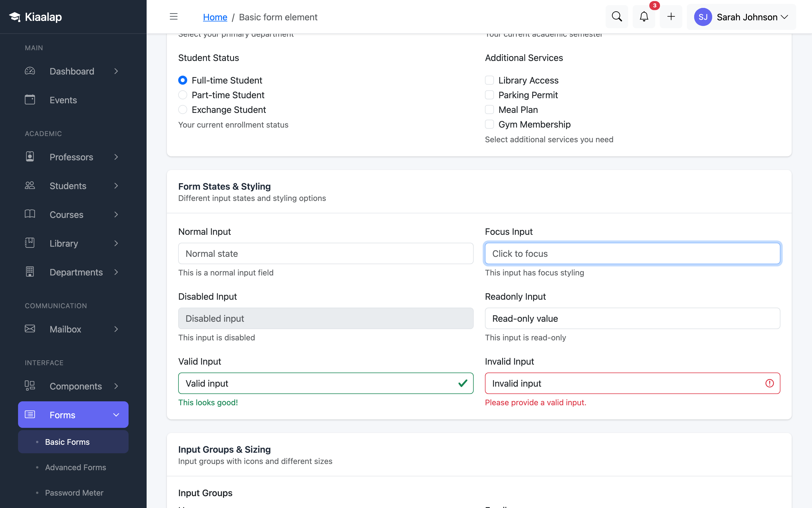Click the Professors badge icon

tap(30, 157)
